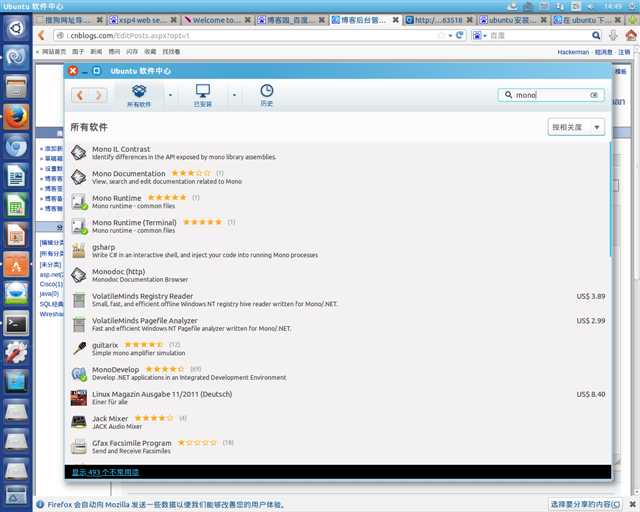Select Monodoc (http) app icon
640x512 pixels.
(78, 275)
